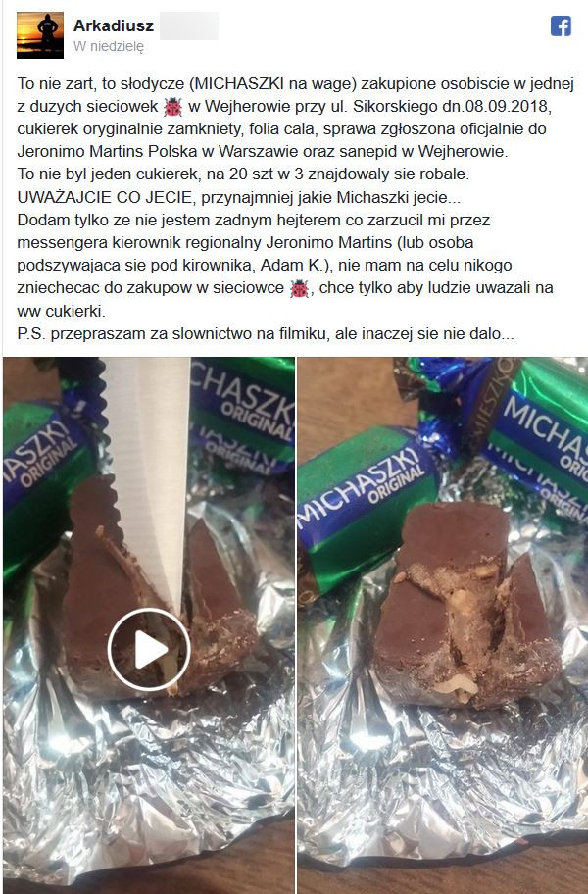Click the worm in the candy filling, right photo
588x894 pixels.
pos(460,685)
